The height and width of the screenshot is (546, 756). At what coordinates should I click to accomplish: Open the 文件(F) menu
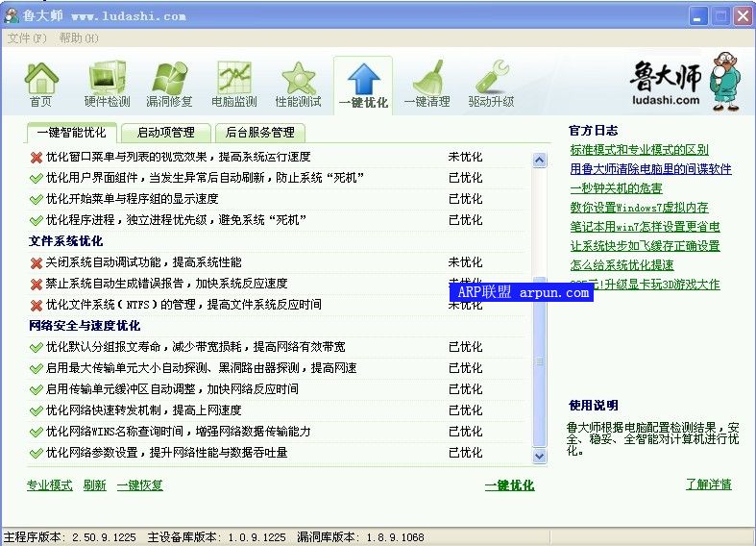27,38
